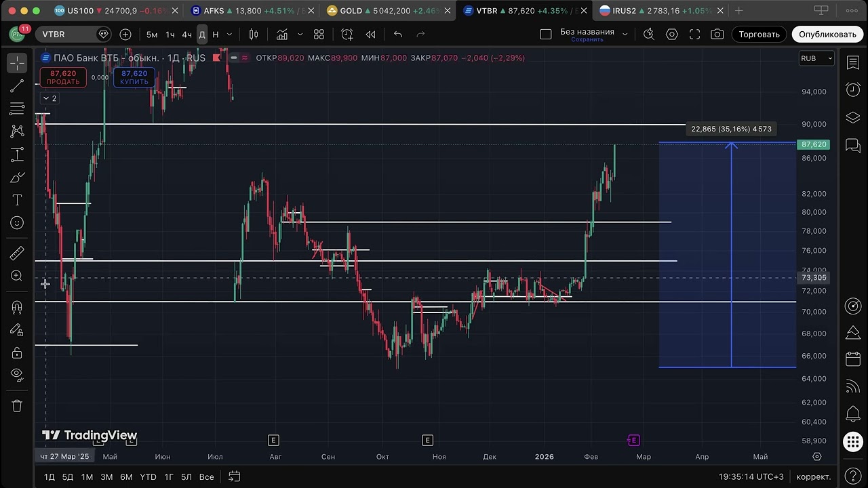The height and width of the screenshot is (488, 868).
Task: Open the emoji and icons tool
Action: [x=17, y=223]
